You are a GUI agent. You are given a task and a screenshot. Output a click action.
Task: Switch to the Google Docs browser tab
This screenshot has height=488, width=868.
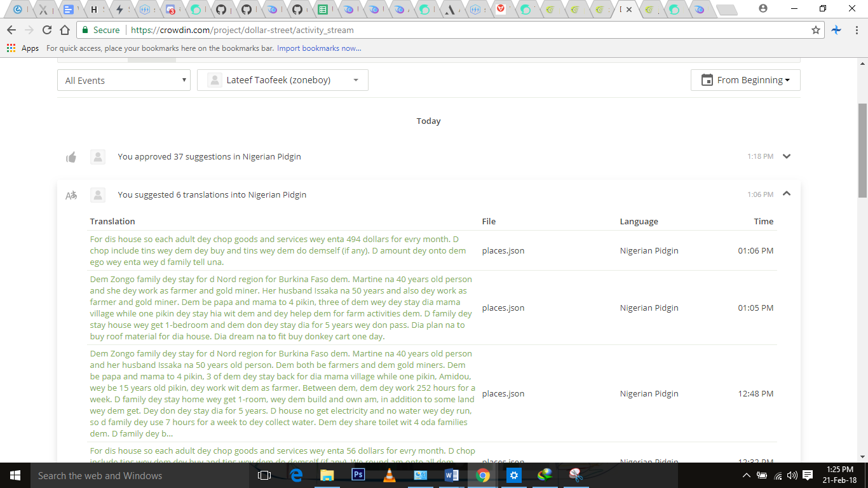click(x=69, y=10)
